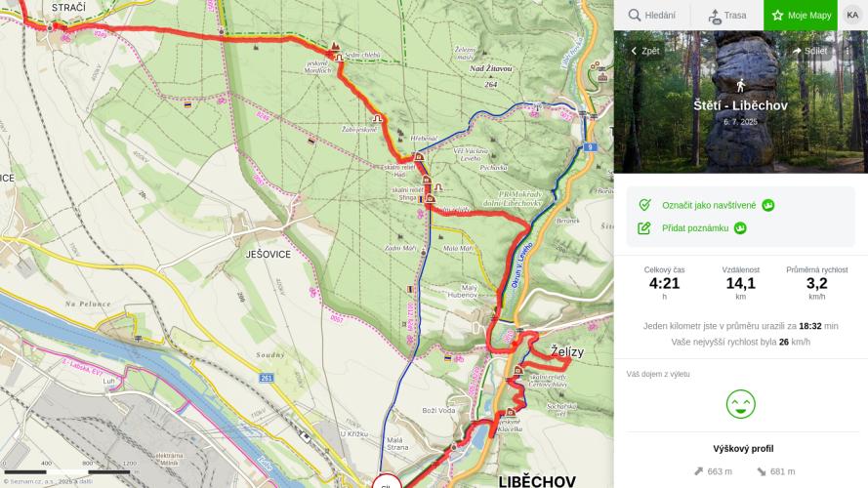Click the route finish marker near Liběchov
The width and height of the screenshot is (868, 488).
point(385,482)
